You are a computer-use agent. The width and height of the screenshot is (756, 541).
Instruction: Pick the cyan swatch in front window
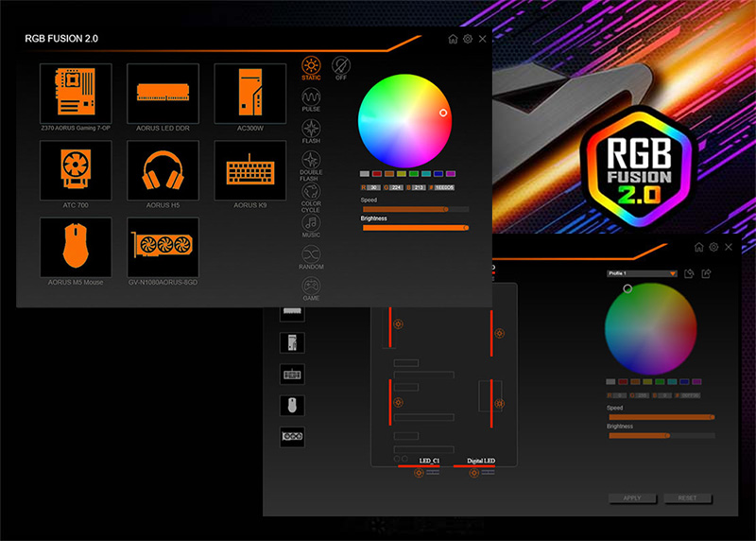(426, 174)
